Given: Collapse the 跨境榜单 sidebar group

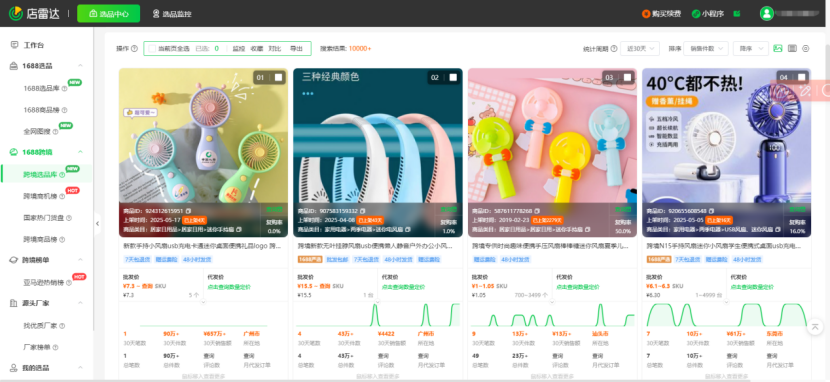Looking at the screenshot, I should (80, 260).
